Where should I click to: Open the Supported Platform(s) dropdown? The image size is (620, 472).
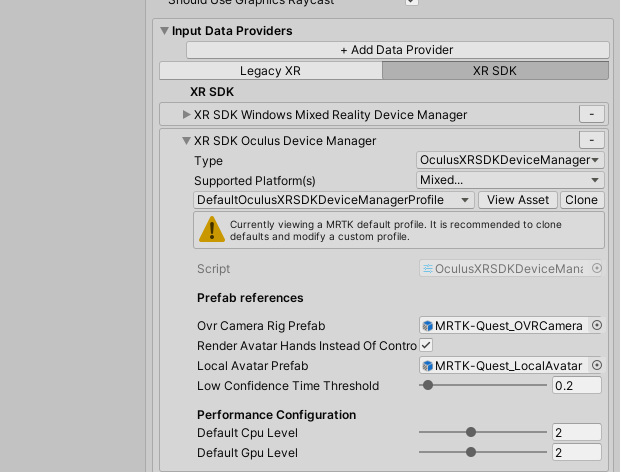click(510, 180)
